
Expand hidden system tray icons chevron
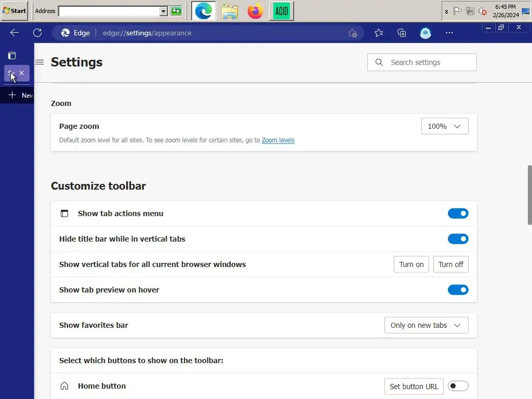point(446,11)
